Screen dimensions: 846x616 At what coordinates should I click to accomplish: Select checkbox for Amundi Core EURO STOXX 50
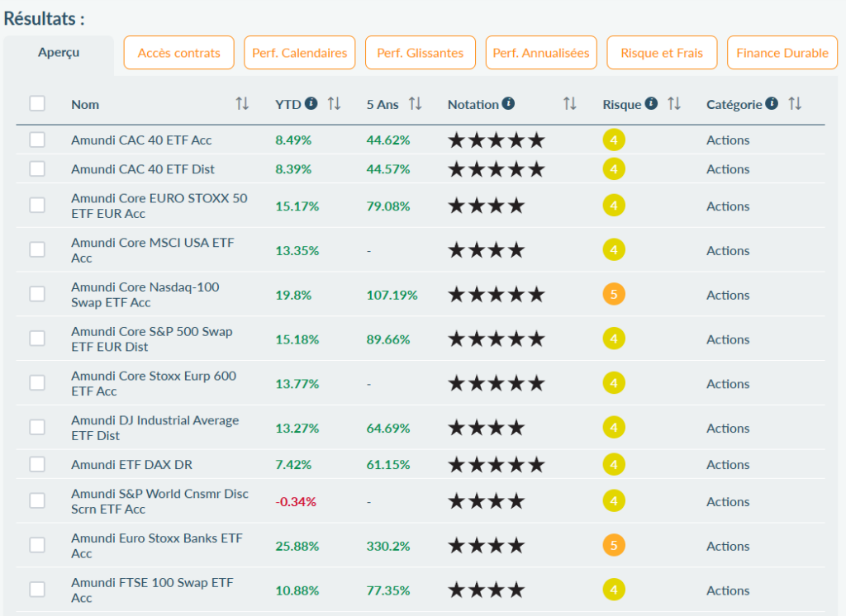[x=37, y=205]
